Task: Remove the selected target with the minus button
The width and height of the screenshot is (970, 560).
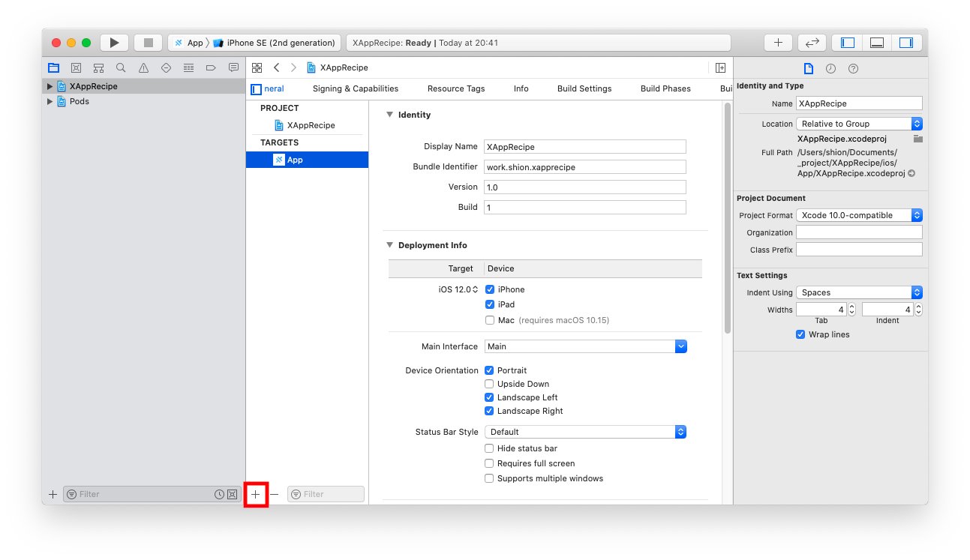Action: (275, 494)
